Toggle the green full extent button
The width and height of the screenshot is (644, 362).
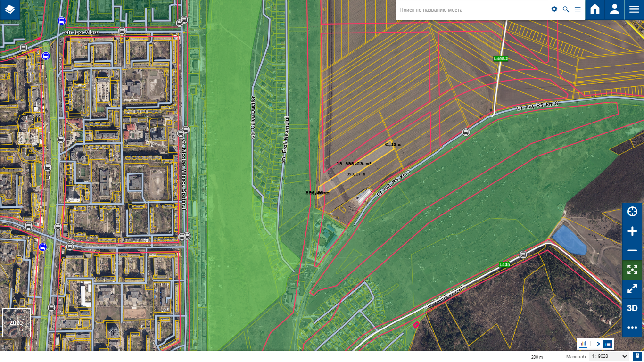[x=632, y=270]
